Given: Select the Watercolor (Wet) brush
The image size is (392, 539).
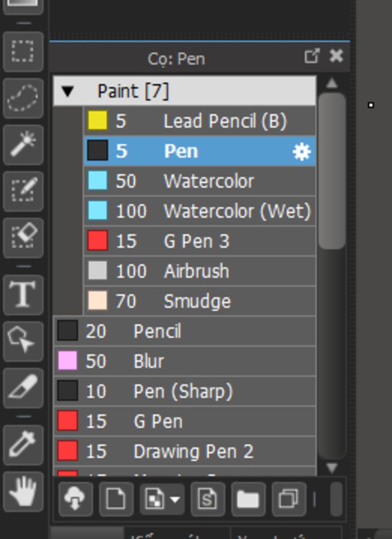Looking at the screenshot, I should 237,211.
